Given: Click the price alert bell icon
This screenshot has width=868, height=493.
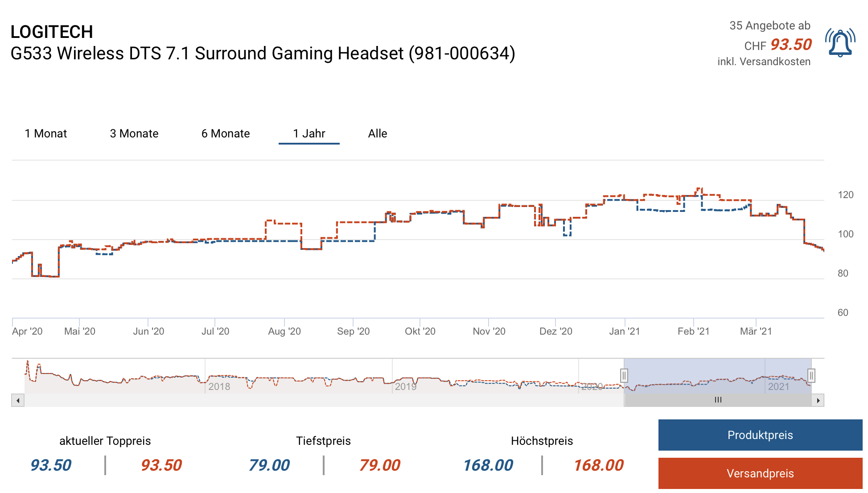Looking at the screenshot, I should 840,43.
